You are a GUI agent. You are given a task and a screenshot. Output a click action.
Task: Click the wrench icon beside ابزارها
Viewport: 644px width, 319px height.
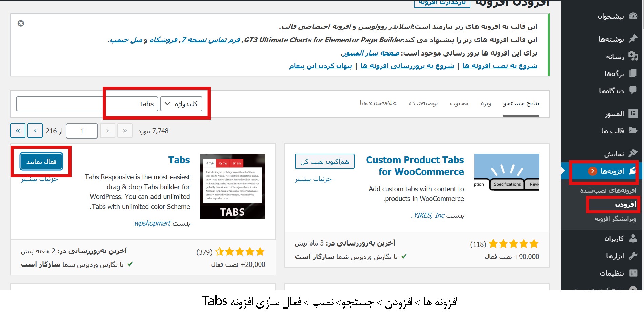(x=633, y=255)
